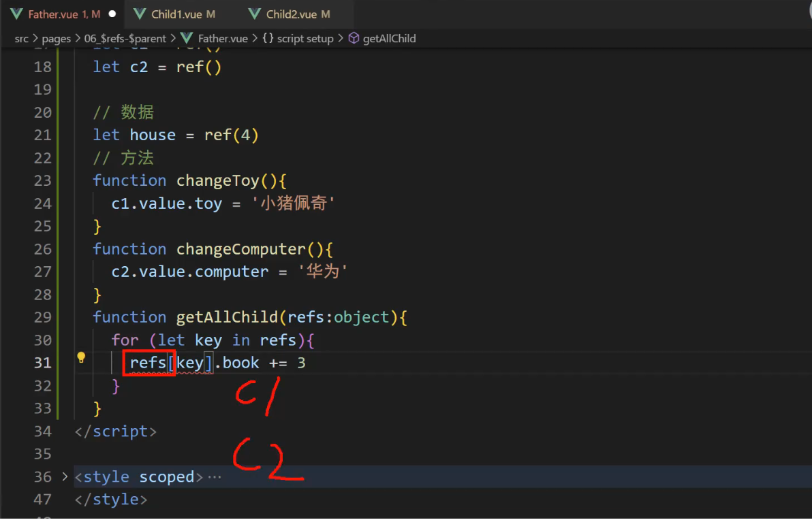
Task: Switch to the Father.vue tab
Action: point(63,14)
